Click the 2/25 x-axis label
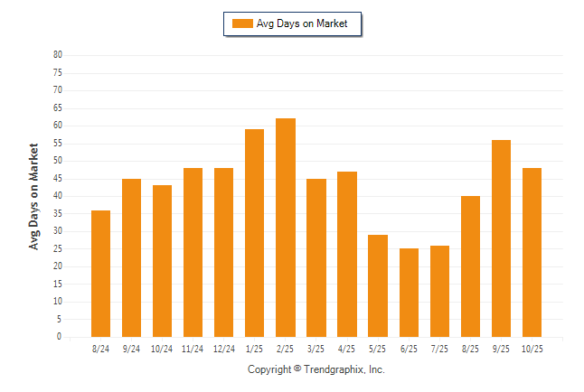Screen dimensions: 584x392 286,348
